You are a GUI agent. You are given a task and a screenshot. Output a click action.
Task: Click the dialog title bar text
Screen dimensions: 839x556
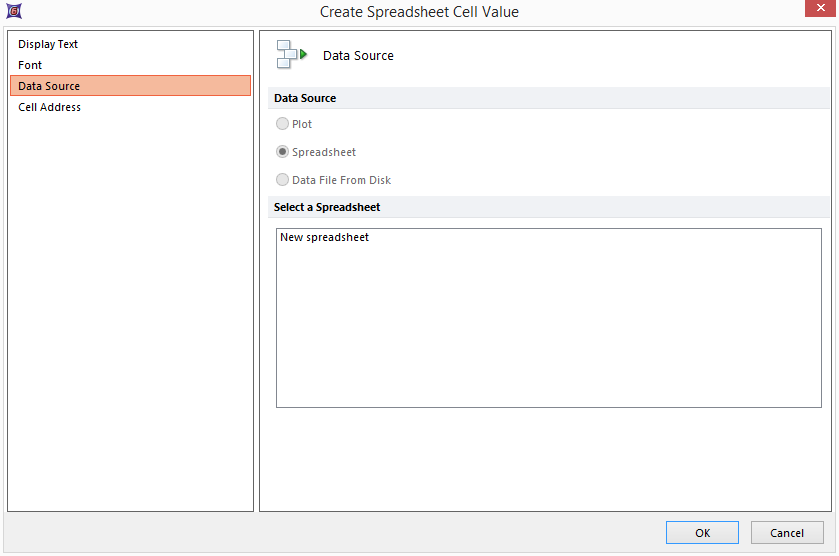(x=419, y=12)
